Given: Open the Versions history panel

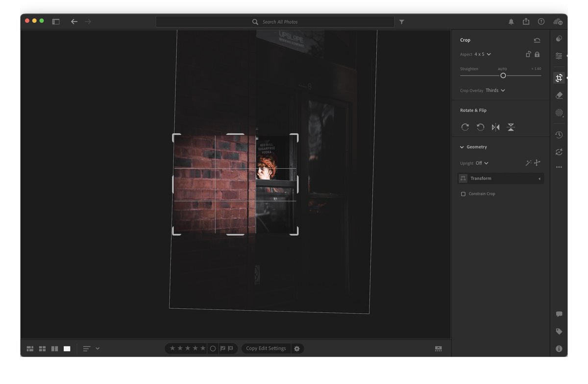Looking at the screenshot, I should pyautogui.click(x=559, y=135).
